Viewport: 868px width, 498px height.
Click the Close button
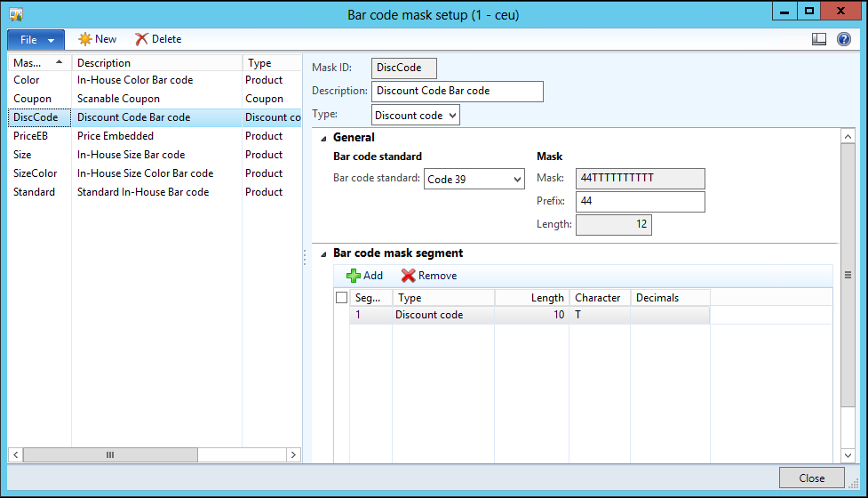coord(811,478)
